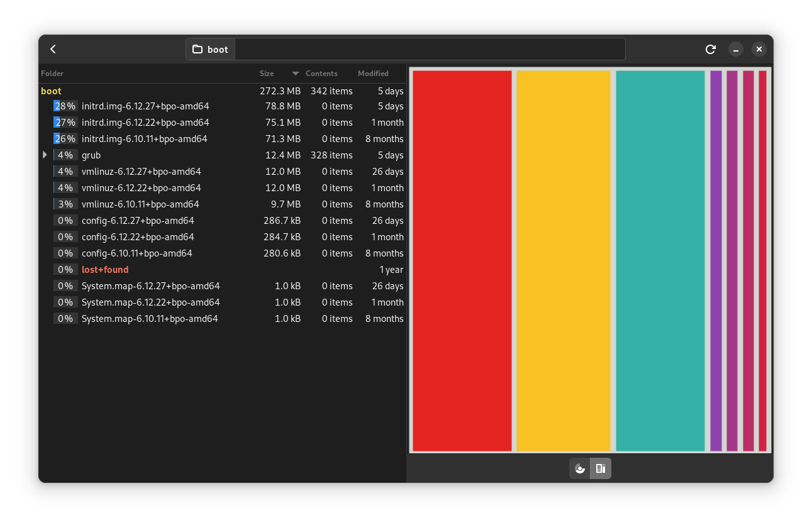Click the sort direction chevron beside Size
The image size is (812, 525).
click(x=294, y=74)
